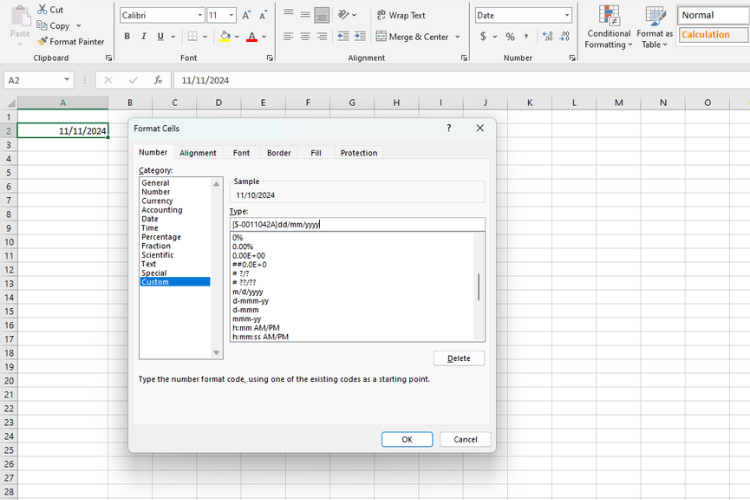
Task: Toggle Italic formatting in the ribbon
Action: [x=143, y=36]
